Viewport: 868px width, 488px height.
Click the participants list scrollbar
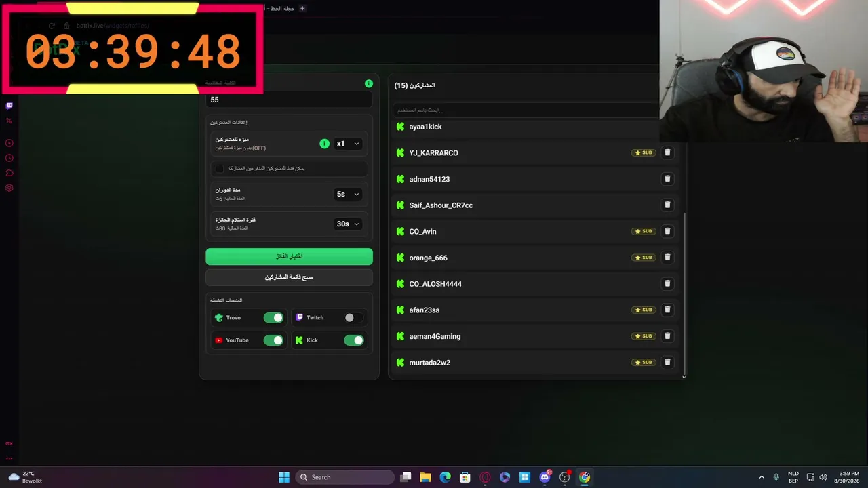pos(684,295)
